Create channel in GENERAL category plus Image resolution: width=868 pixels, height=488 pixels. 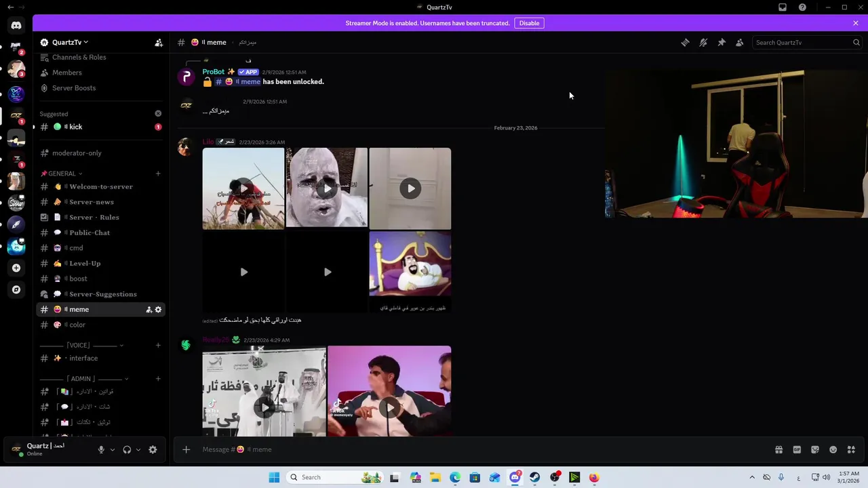158,174
